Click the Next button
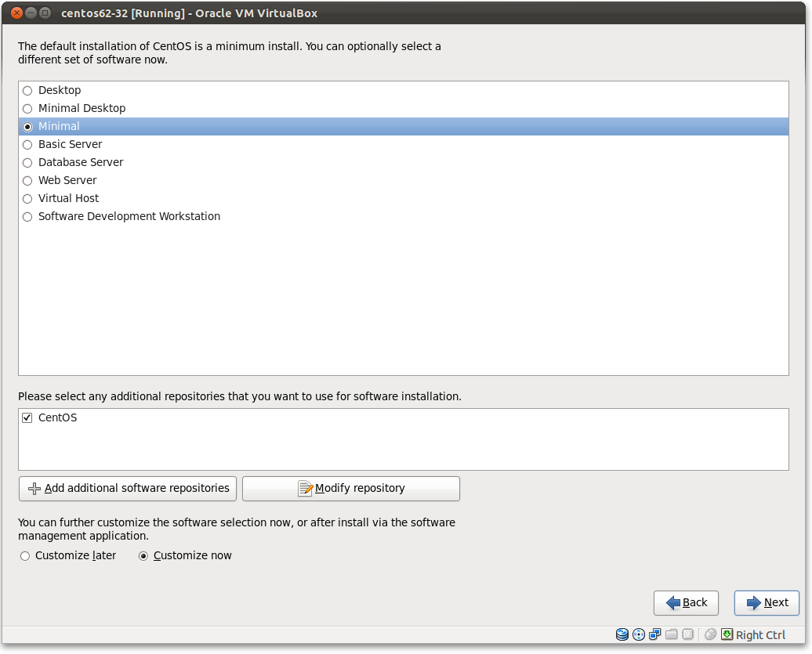Viewport: 812px width, 654px height. pos(767,603)
